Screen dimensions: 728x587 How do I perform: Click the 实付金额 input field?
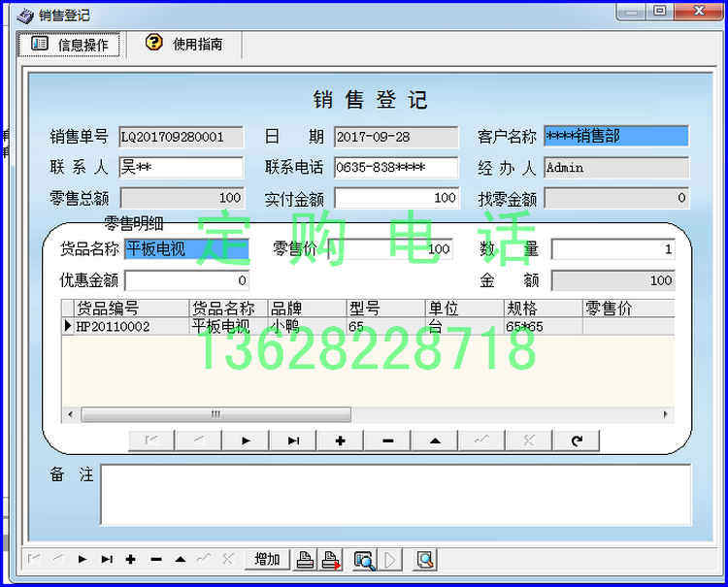pos(397,198)
